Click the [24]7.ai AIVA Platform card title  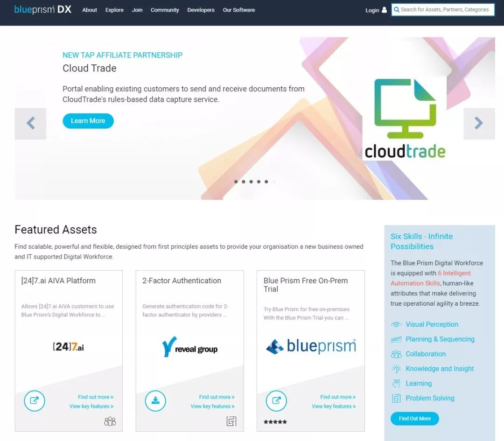click(58, 280)
